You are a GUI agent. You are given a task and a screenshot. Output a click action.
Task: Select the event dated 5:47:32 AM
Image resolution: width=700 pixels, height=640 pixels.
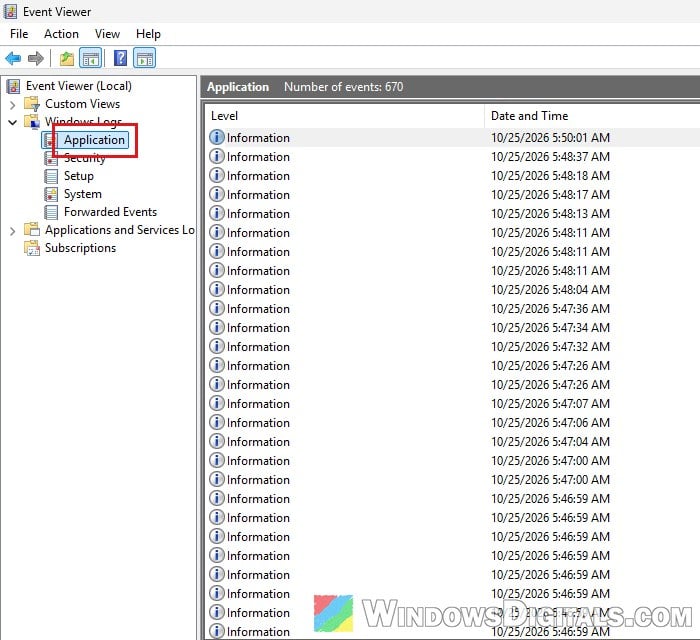point(453,347)
